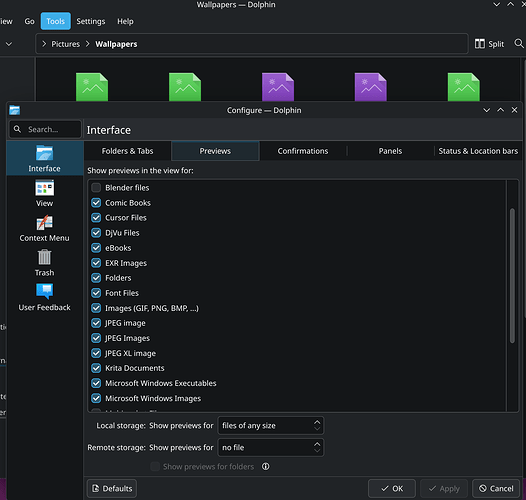Click the preview list vertical scrollbar
Image resolution: width=526 pixels, height=500 pixels.
(x=512, y=276)
